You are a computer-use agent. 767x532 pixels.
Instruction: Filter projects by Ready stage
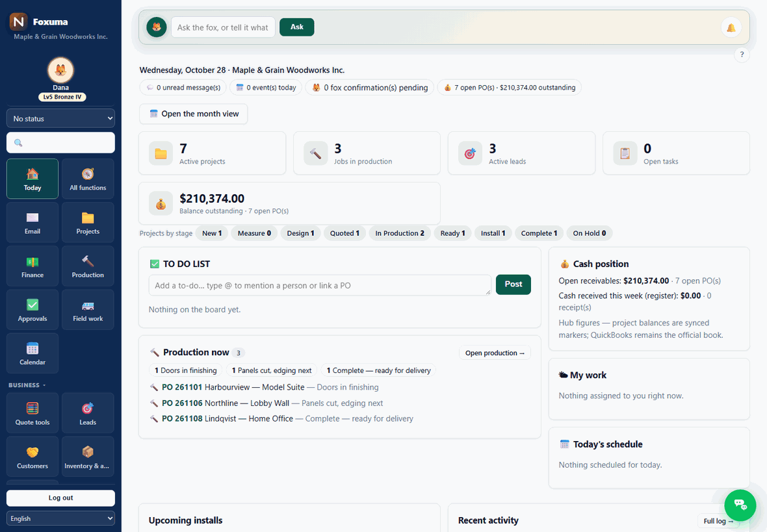pyautogui.click(x=452, y=233)
